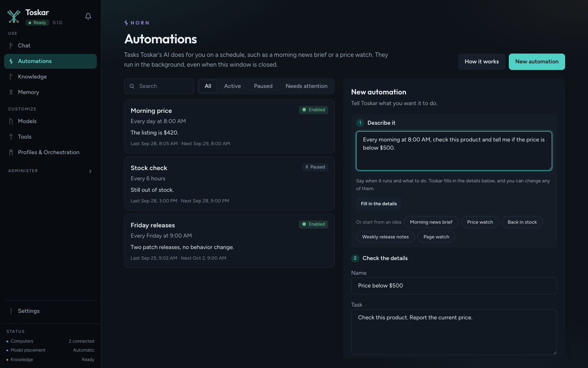Screen dimensions: 588x368
Task: Click the Toskar logo icon
Action: [x=14, y=16]
